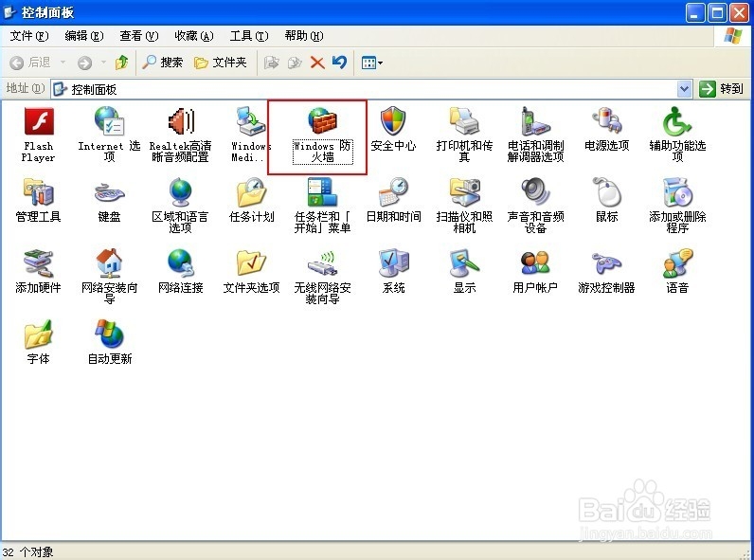754x560 pixels.
Task: Open the Windows 防火墙 icon
Action: [322, 121]
